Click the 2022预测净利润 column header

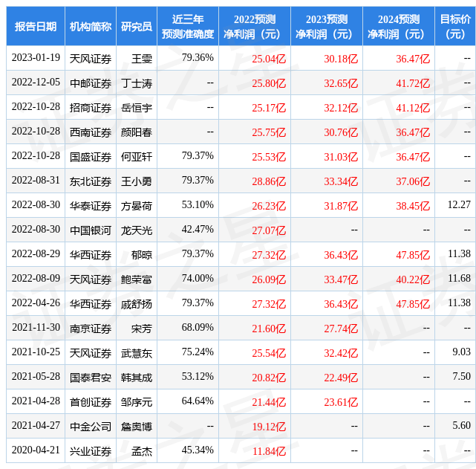(x=255, y=27)
